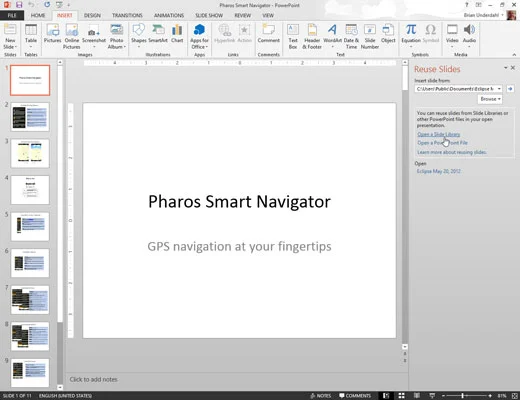Click zoom in plus button
520x400 pixels.
[490, 396]
